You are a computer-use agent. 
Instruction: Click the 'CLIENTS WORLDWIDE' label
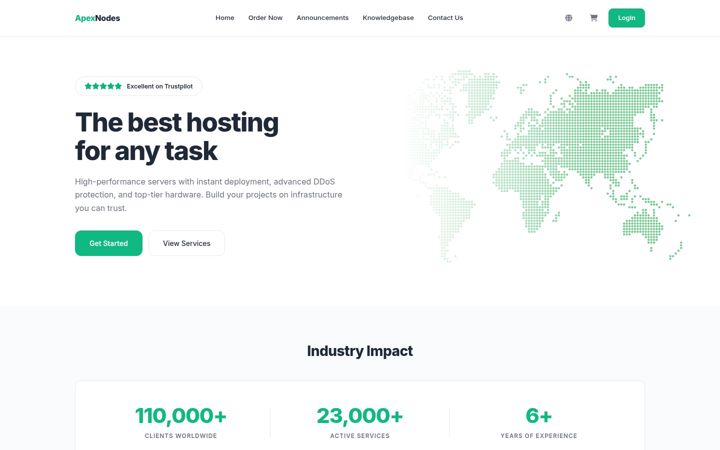click(x=180, y=435)
